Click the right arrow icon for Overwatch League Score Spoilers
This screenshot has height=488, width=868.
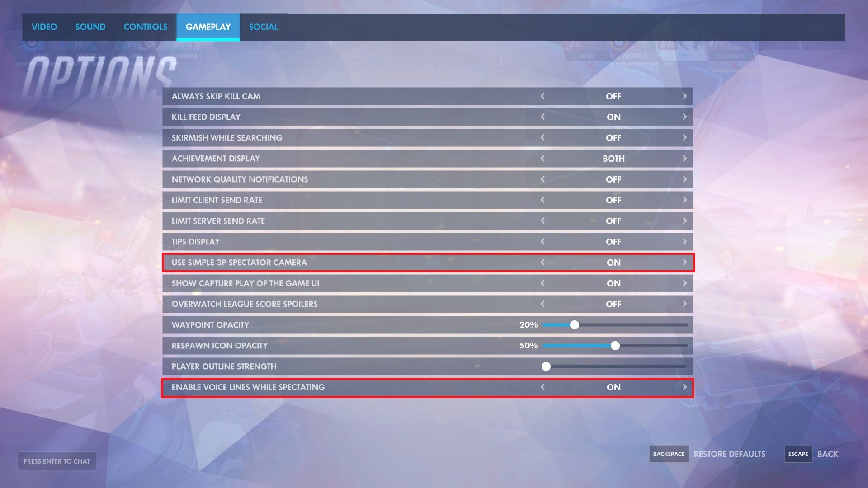coord(684,304)
